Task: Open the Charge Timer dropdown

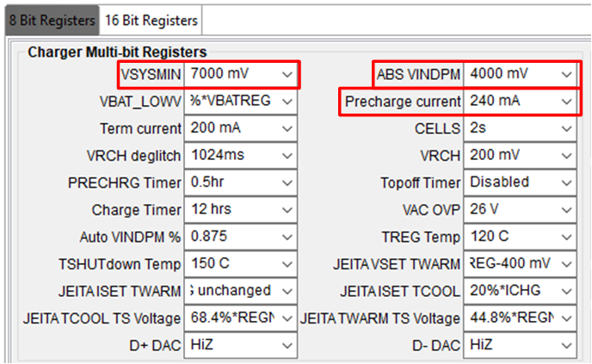Action: point(242,210)
